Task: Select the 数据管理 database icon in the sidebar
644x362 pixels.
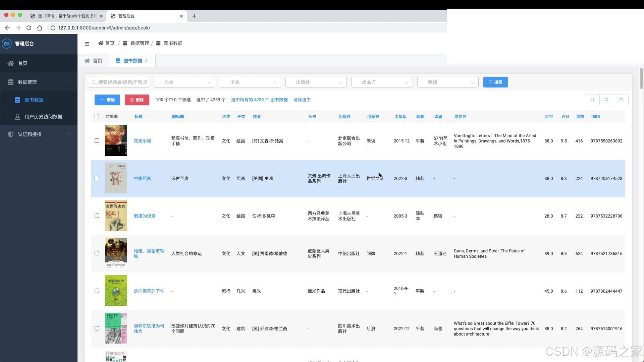Action: (x=11, y=82)
